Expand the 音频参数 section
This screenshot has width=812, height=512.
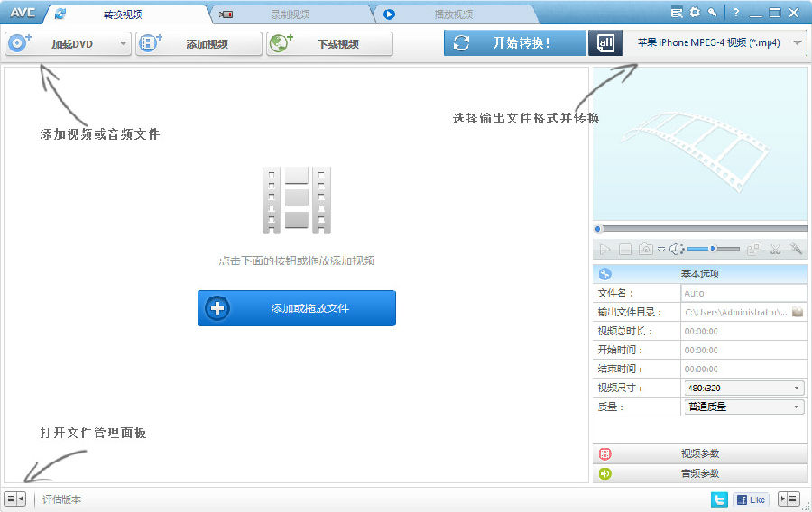click(700, 473)
